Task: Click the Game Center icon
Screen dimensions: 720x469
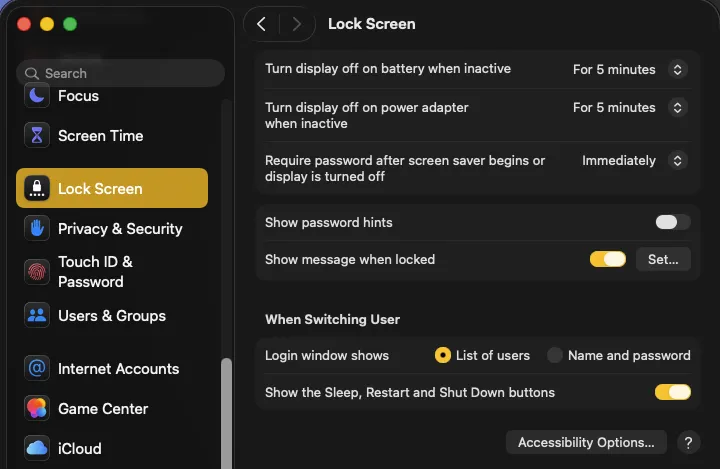Action: point(37,408)
